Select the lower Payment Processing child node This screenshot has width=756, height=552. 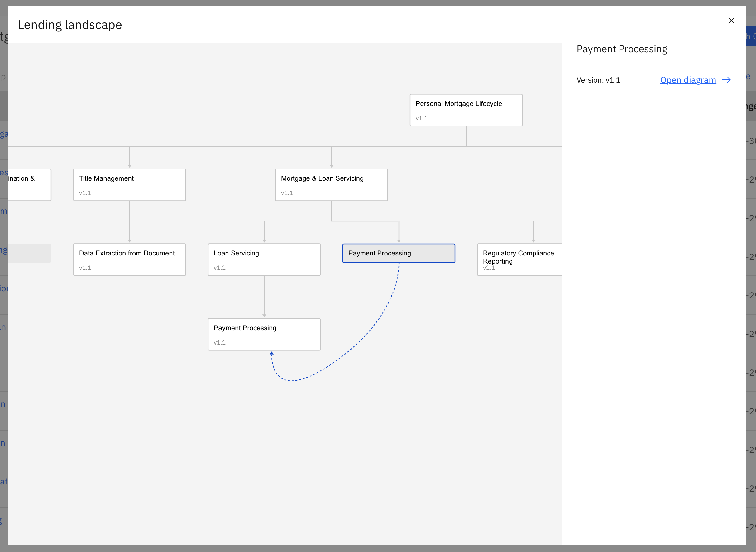pyautogui.click(x=264, y=334)
